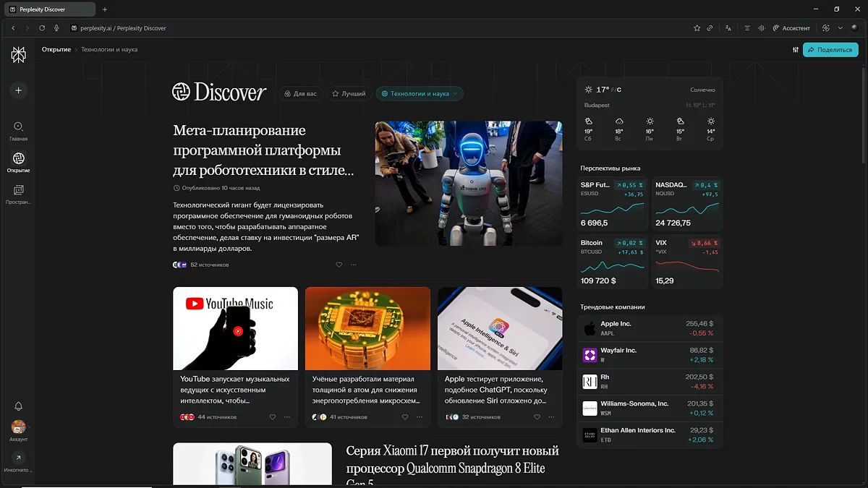This screenshot has height=488, width=868.
Task: Open the Главная (Home) sidebar icon
Action: pyautogui.click(x=18, y=127)
